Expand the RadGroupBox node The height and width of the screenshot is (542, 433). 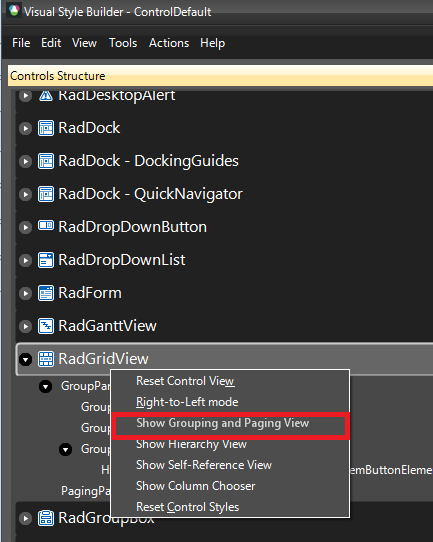click(26, 518)
